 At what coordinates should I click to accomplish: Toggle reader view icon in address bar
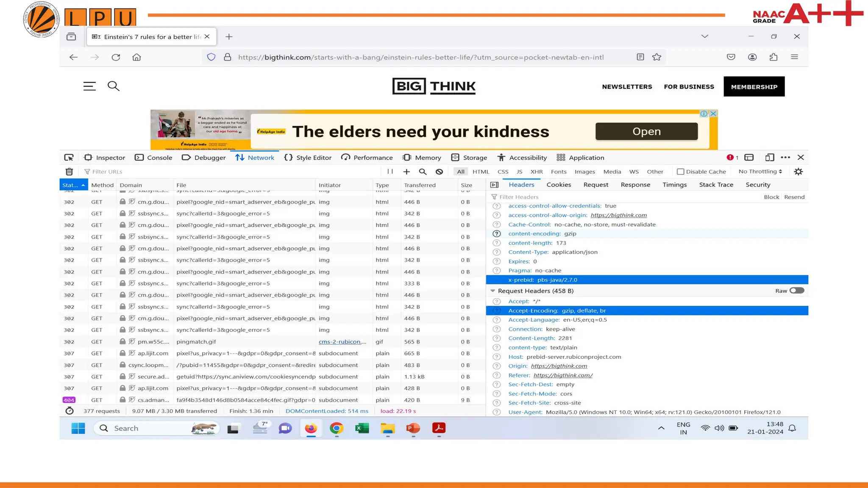click(x=640, y=57)
